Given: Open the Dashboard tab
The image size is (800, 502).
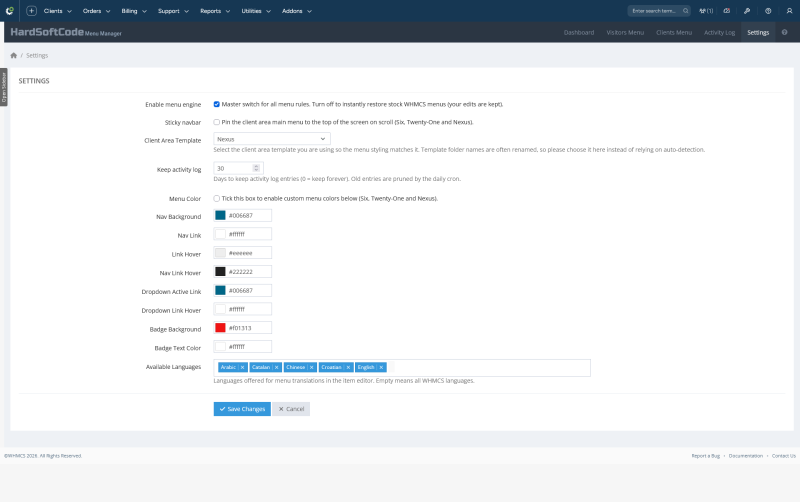Looking at the screenshot, I should (x=579, y=32).
